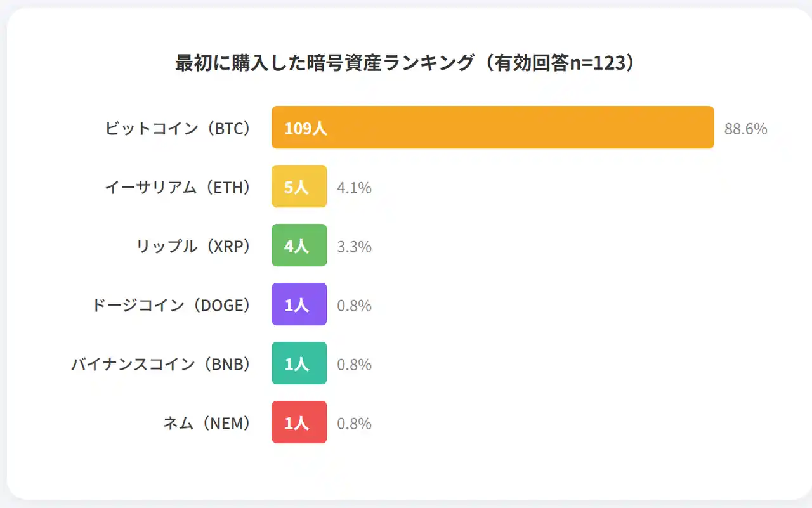This screenshot has height=508, width=812.
Task: Click the chart title about first crypto purchased
Action: [405, 63]
